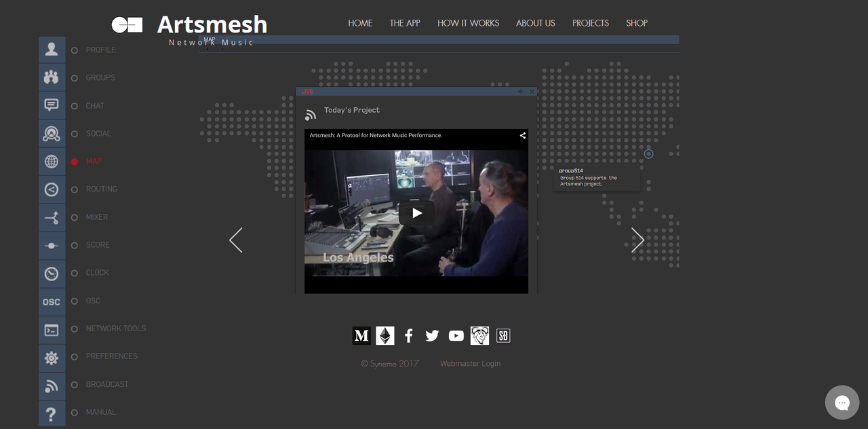Viewport: 868px width, 429px height.
Task: Click the OSC label in sidebar
Action: 93,301
